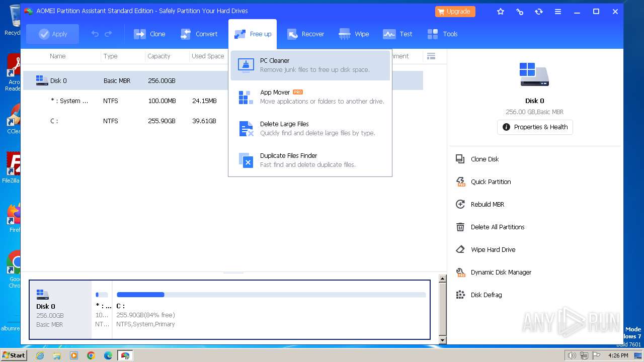Collapse the Free up menu
The image size is (644, 362).
click(x=253, y=34)
